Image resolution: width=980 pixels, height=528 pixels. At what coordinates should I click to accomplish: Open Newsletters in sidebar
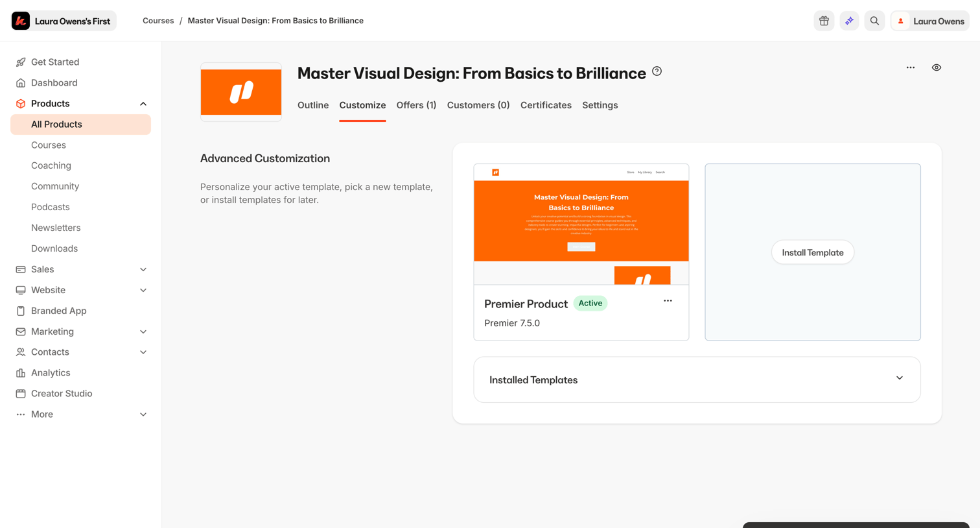[56, 228]
